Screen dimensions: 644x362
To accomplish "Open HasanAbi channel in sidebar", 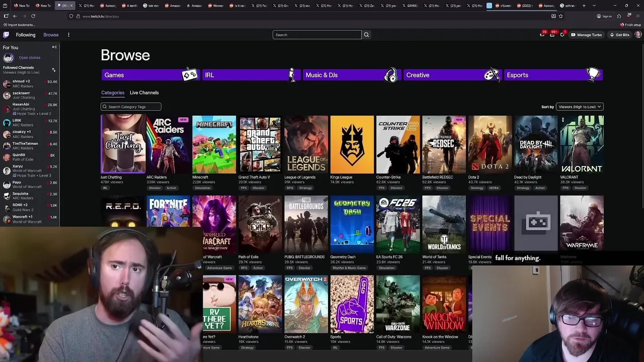I will tap(30, 109).
